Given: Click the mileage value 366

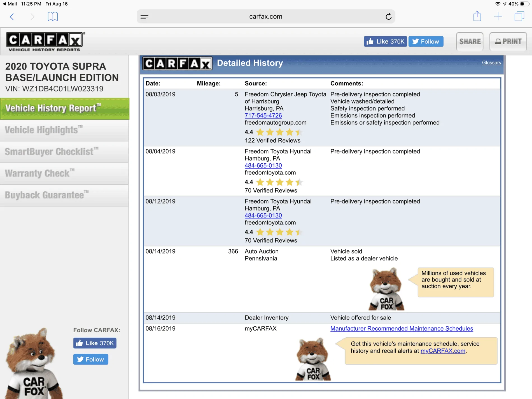Looking at the screenshot, I should 233,251.
